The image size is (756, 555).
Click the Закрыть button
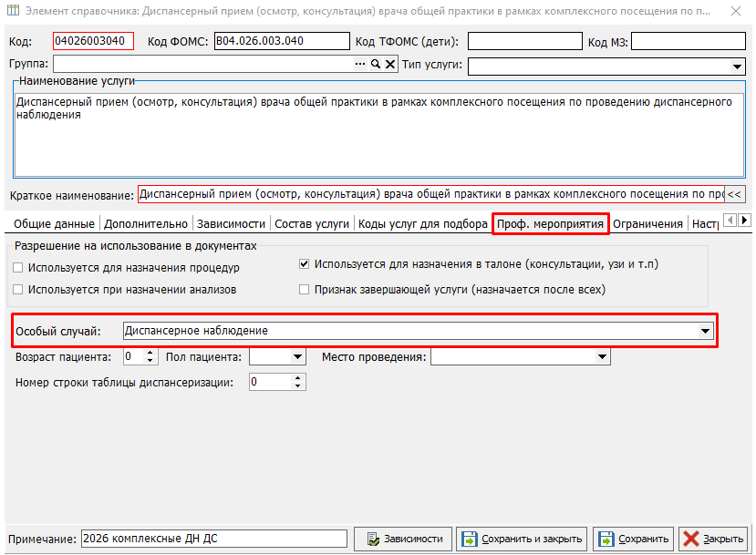(714, 539)
